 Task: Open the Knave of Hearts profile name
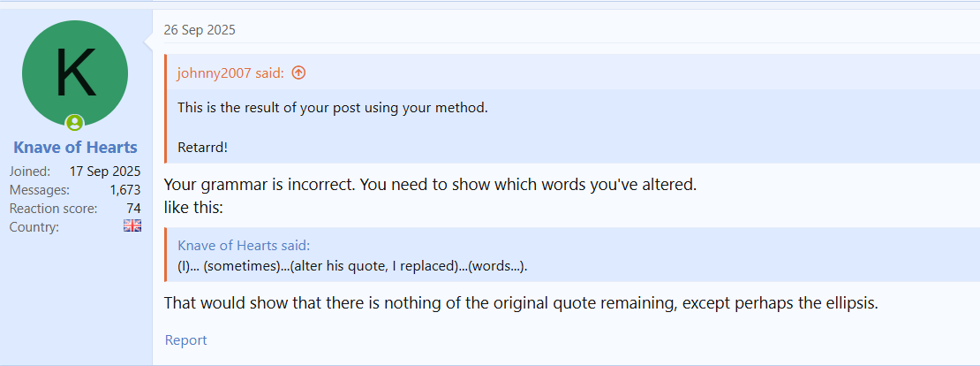pos(75,147)
